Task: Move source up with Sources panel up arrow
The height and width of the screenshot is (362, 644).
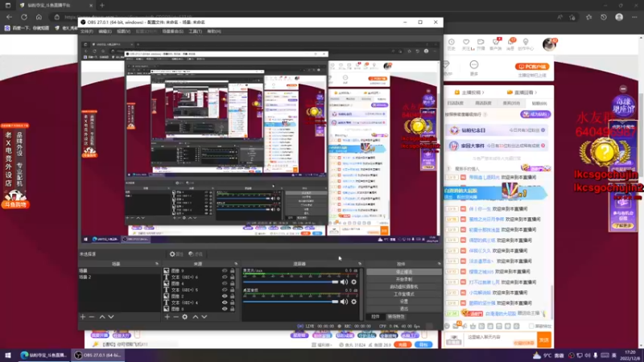Action: click(x=196, y=317)
